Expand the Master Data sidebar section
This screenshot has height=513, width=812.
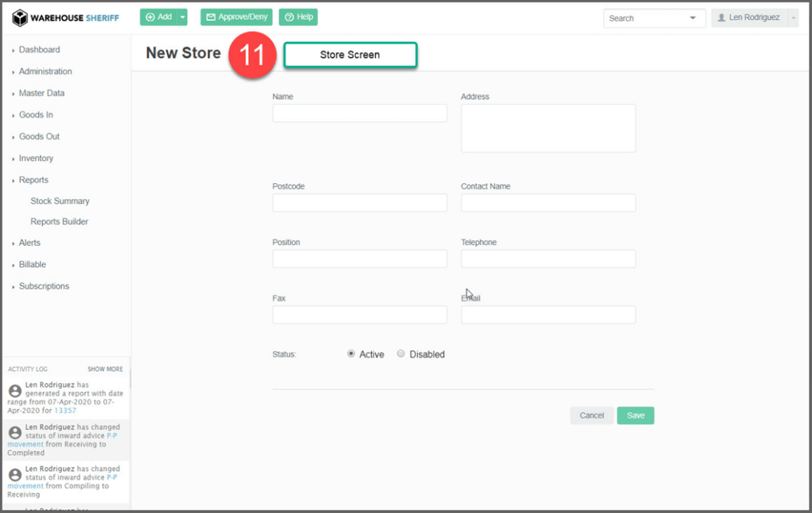click(41, 93)
